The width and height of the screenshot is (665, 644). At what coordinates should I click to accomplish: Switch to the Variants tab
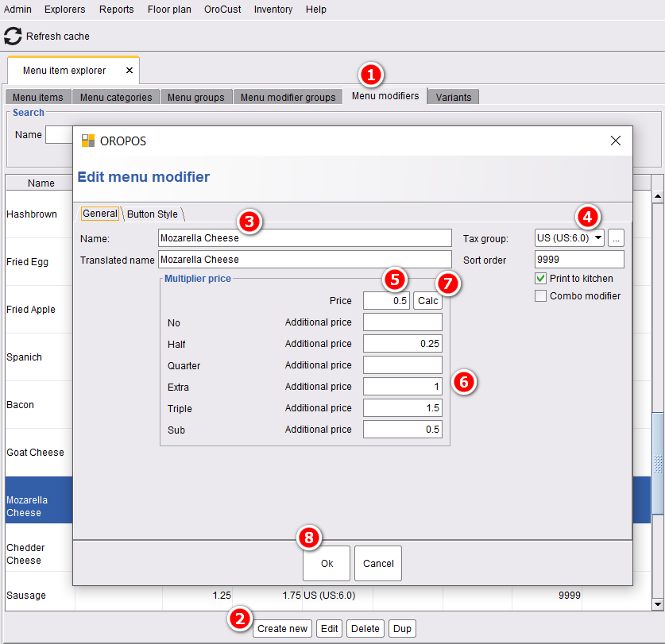[454, 97]
